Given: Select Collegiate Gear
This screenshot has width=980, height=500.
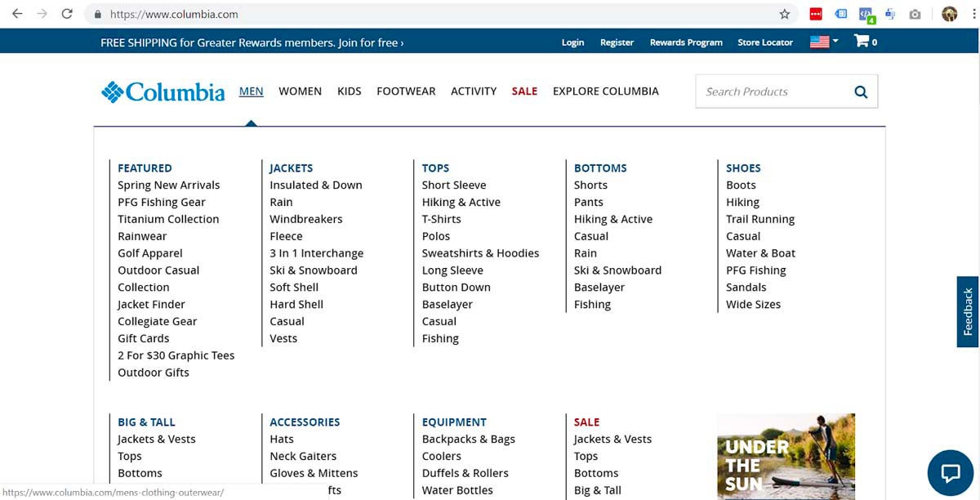Looking at the screenshot, I should tap(158, 321).
